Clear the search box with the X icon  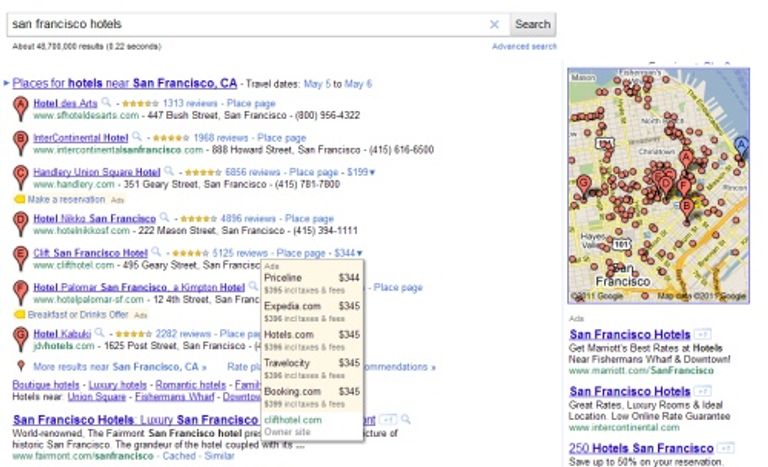pos(494,24)
